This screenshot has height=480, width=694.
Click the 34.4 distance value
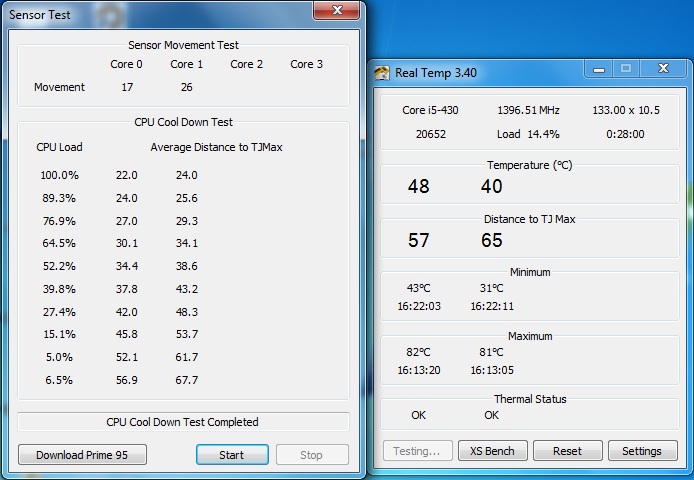tap(127, 266)
